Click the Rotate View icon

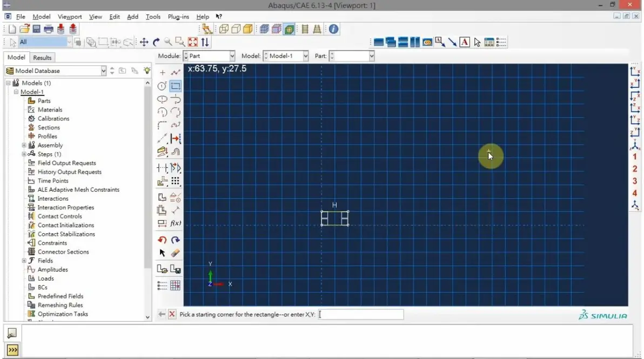156,42
